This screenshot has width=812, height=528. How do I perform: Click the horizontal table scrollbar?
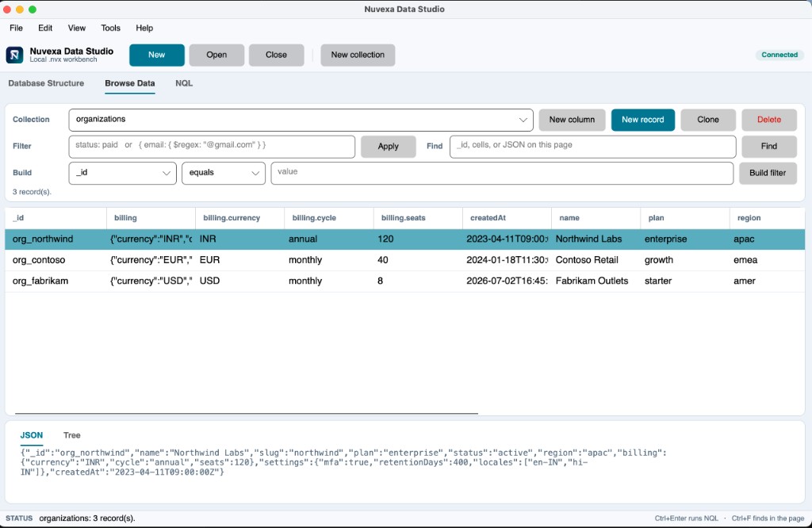click(247, 414)
